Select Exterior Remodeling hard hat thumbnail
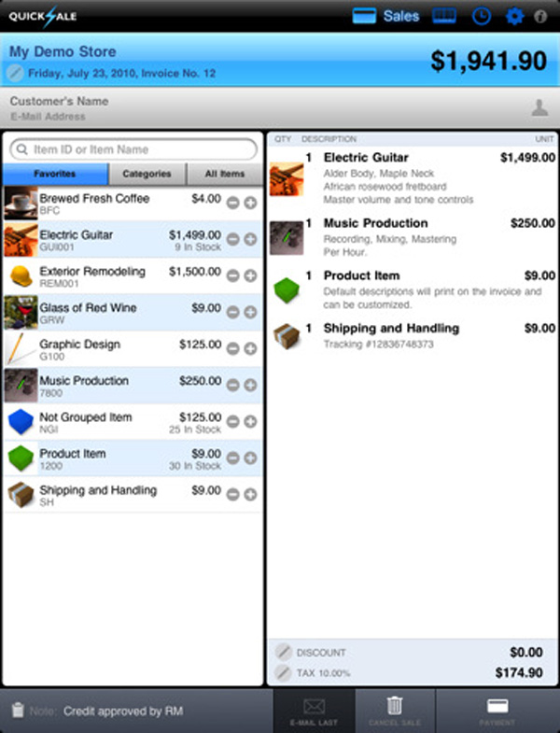 (x=21, y=275)
